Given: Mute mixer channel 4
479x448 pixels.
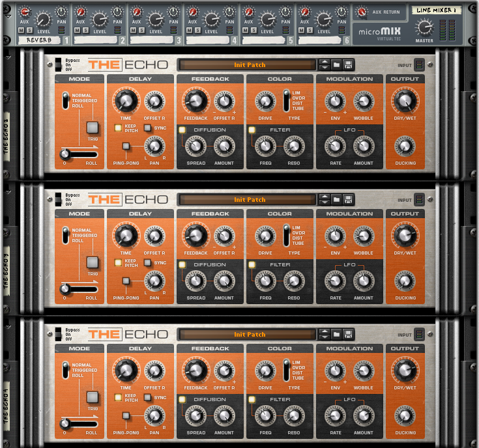Looking at the screenshot, I should (x=190, y=30).
